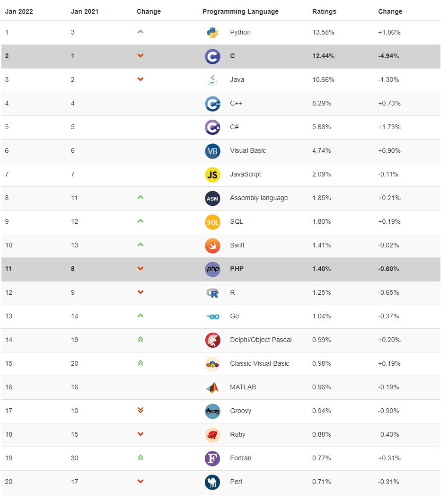The width and height of the screenshot is (448, 501).
Task: Click the Delphi/Object Pascal language name
Action: click(261, 340)
